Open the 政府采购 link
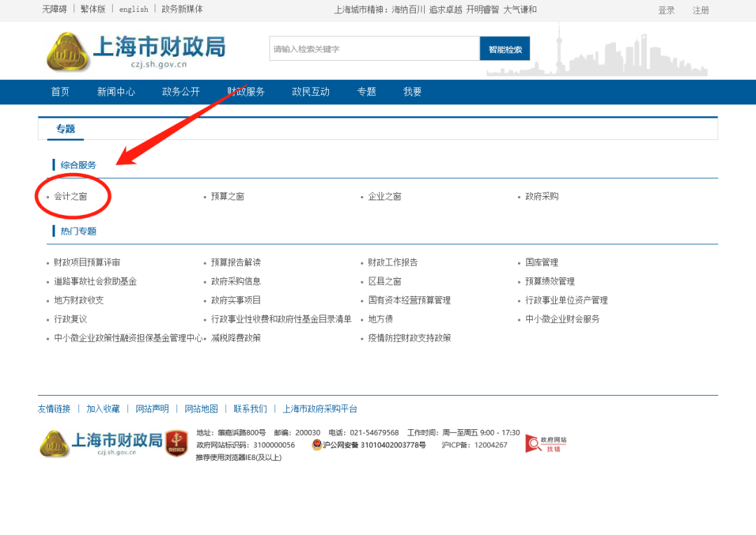The image size is (756, 535). [x=542, y=196]
